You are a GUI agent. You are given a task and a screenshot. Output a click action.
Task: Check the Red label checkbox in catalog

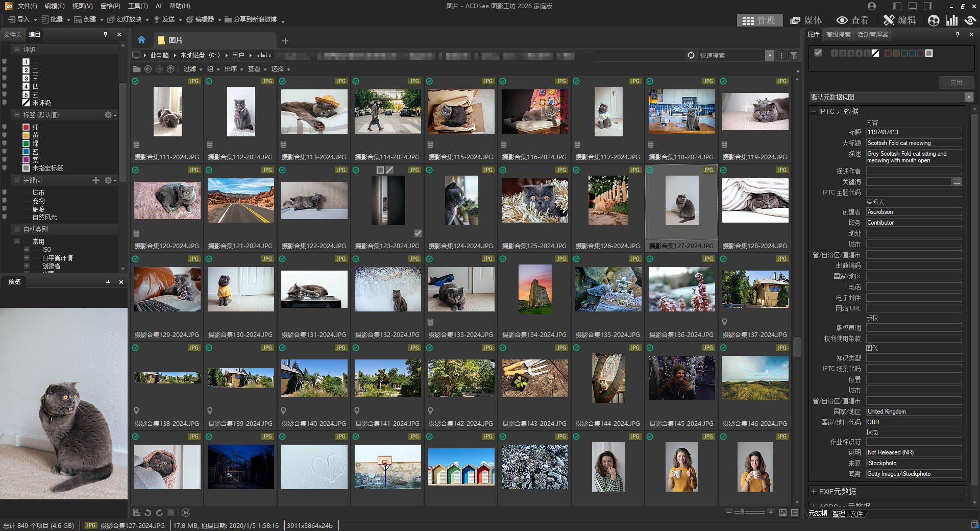(5, 127)
